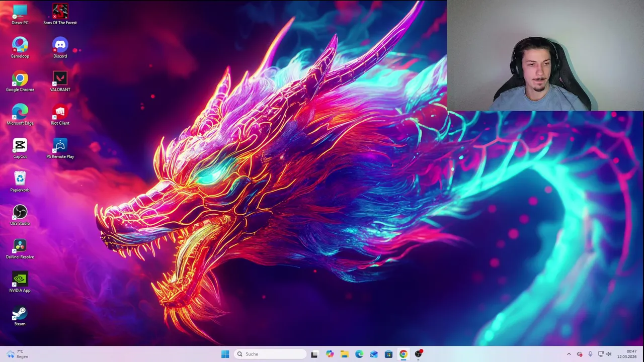Expand the hidden system tray icons
This screenshot has height=362, width=644.
(x=569, y=354)
